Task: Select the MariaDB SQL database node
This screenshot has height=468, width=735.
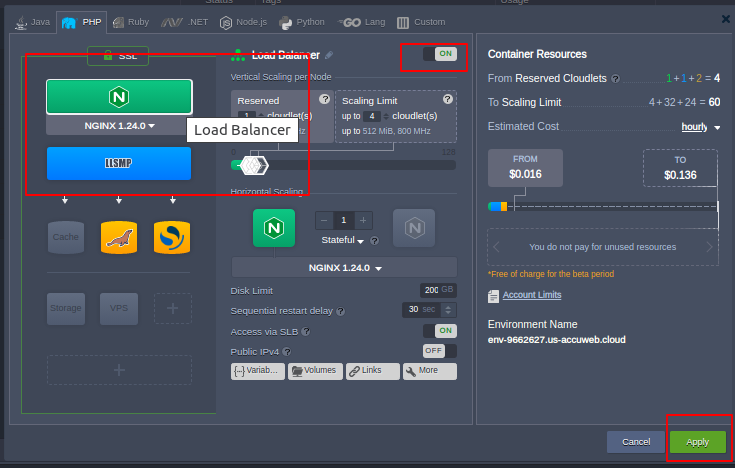Action: point(119,237)
